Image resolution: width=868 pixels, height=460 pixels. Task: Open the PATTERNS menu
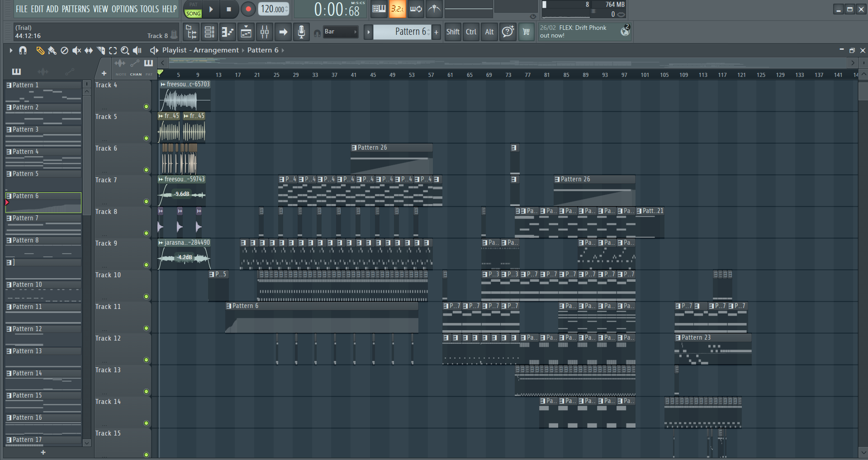click(x=76, y=9)
